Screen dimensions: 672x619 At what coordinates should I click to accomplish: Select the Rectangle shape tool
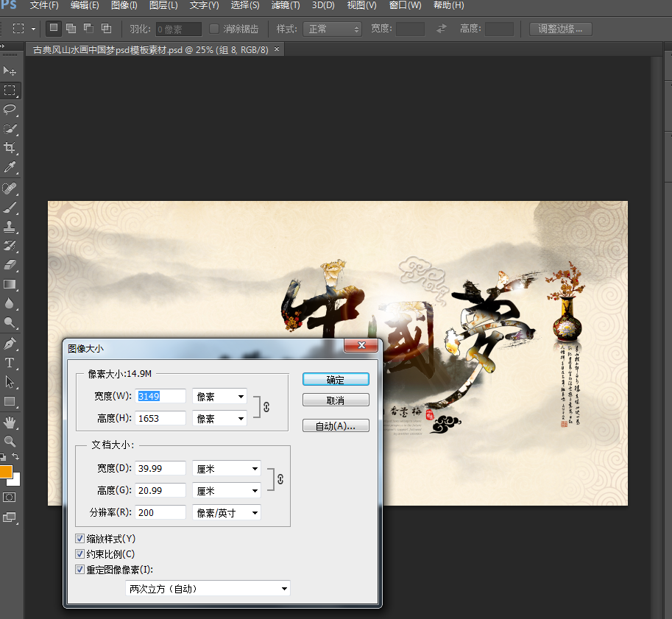10,402
